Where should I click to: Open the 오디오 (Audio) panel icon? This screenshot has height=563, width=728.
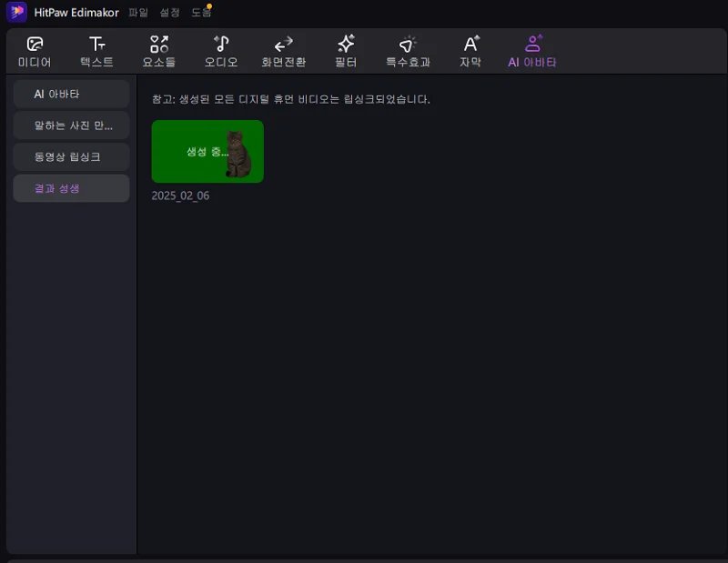coord(220,50)
